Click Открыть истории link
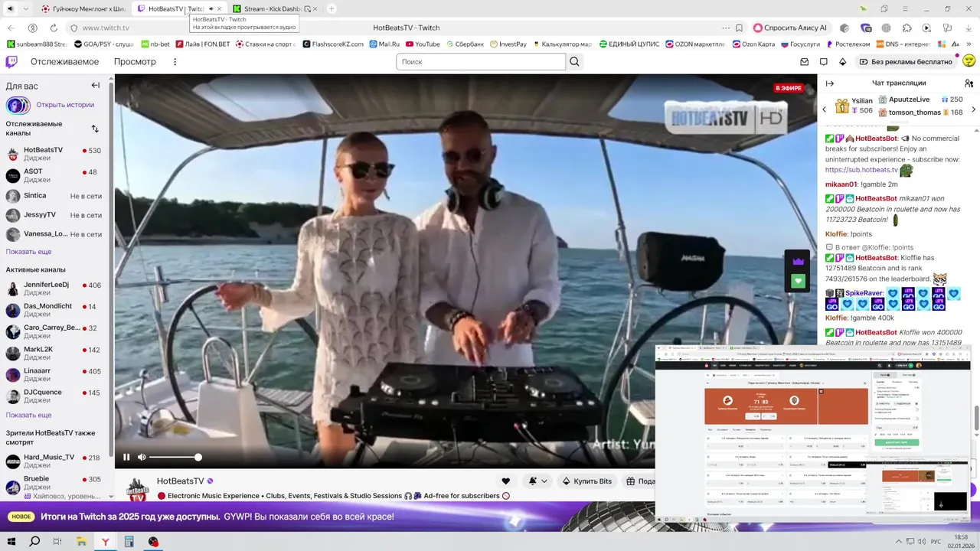The height and width of the screenshot is (551, 980). coord(65,105)
